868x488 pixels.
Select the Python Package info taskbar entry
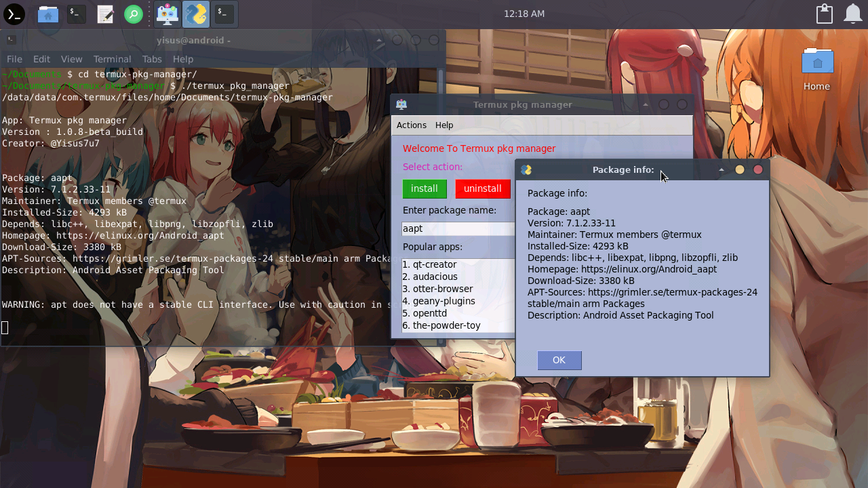(x=195, y=14)
